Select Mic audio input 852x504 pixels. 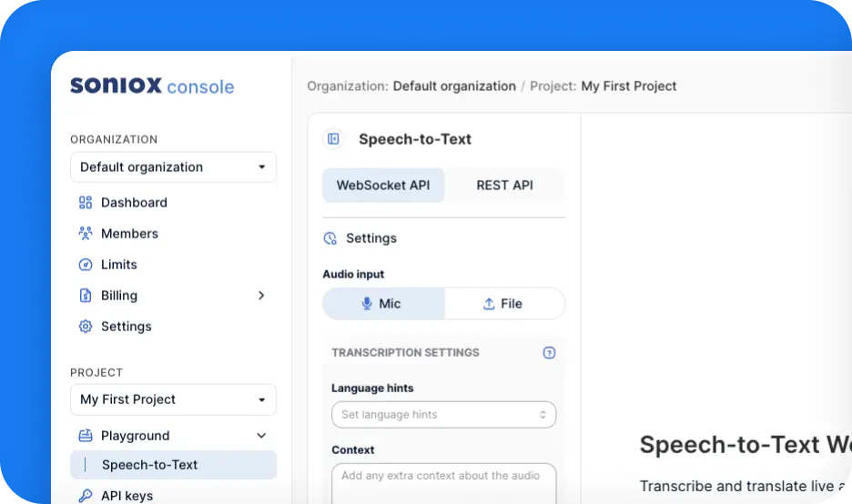pyautogui.click(x=383, y=304)
